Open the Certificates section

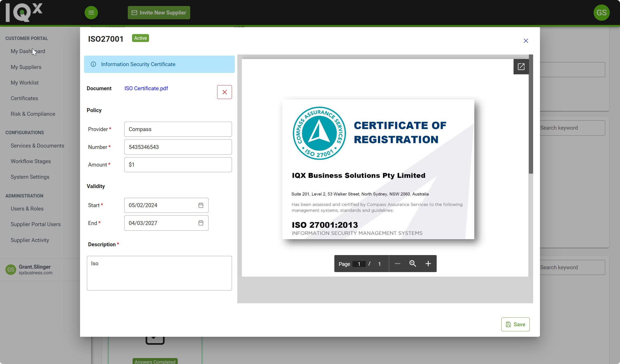(24, 98)
